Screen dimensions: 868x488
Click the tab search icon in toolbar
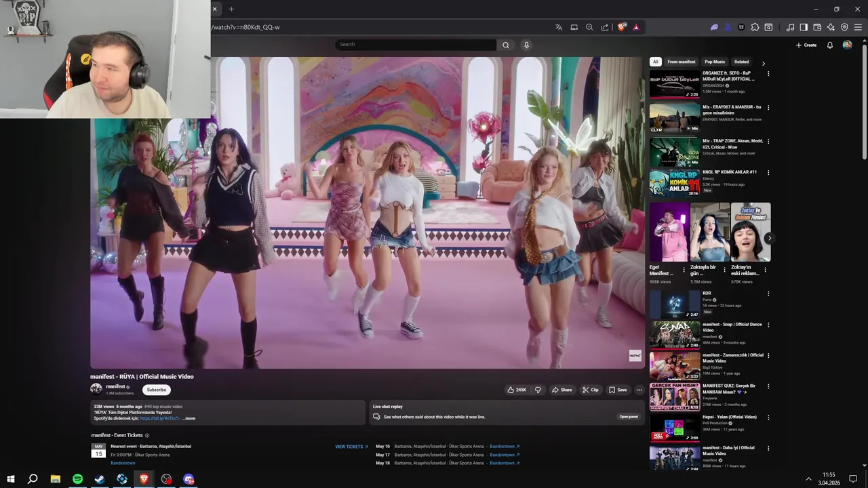pos(768,27)
